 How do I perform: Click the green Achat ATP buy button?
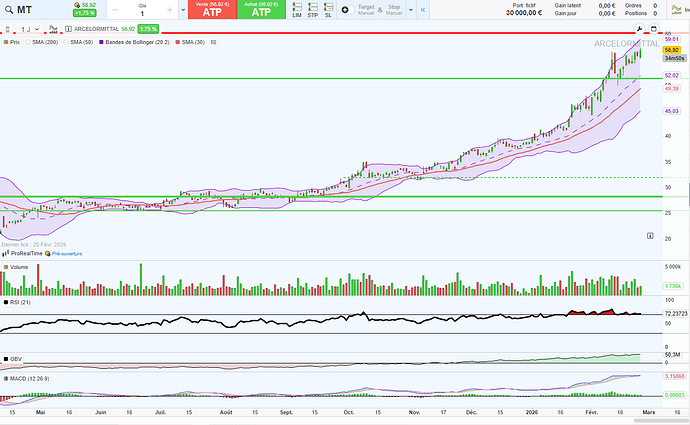click(260, 10)
